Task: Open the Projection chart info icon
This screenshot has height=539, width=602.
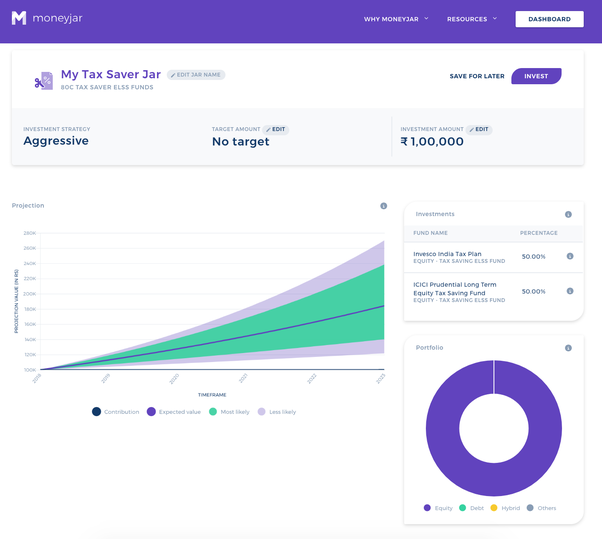Action: (x=383, y=206)
